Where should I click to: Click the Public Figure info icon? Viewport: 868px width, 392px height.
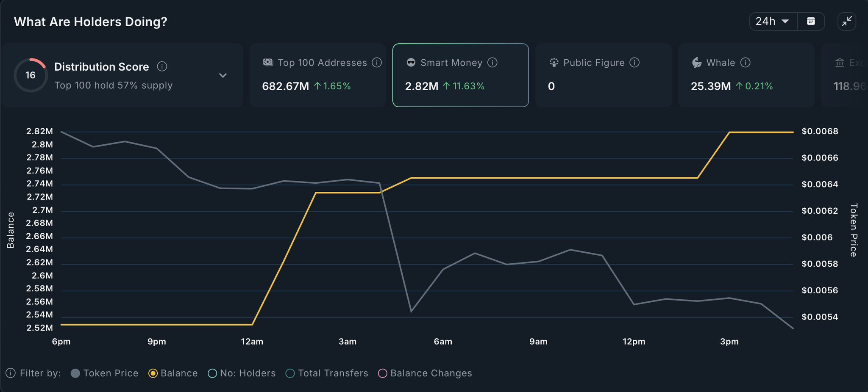click(634, 63)
